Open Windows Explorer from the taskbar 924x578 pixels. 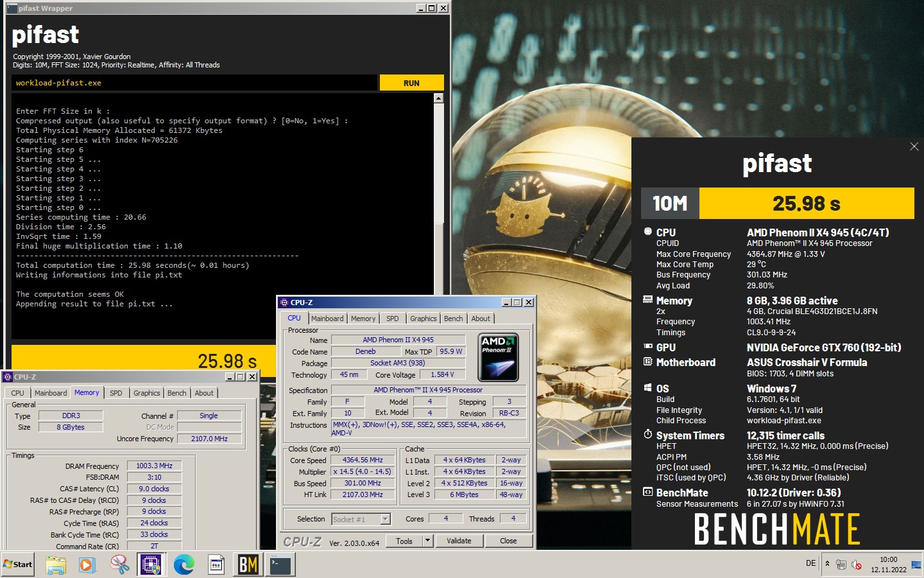tap(55, 565)
